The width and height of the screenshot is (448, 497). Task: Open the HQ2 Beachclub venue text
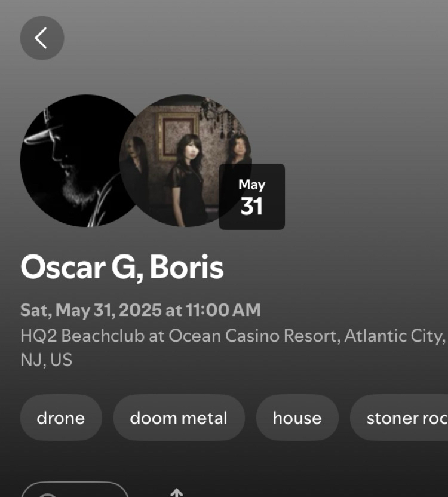(82, 336)
